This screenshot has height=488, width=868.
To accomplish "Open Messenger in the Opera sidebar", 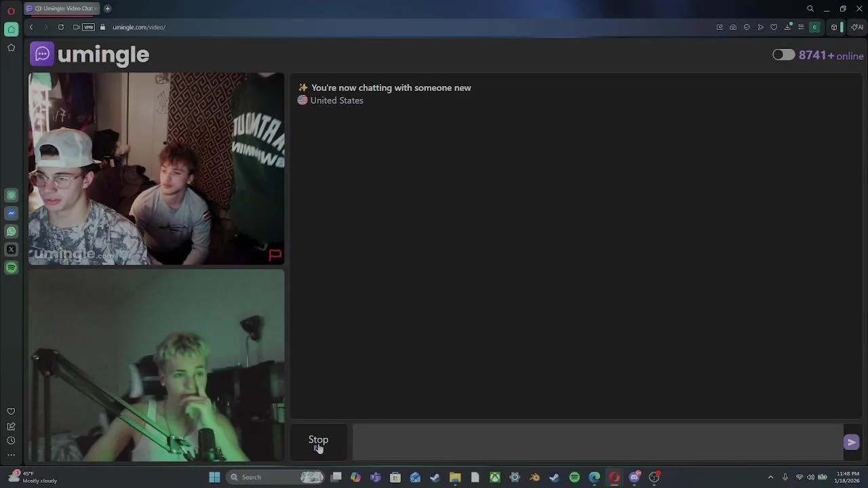I will pyautogui.click(x=11, y=213).
